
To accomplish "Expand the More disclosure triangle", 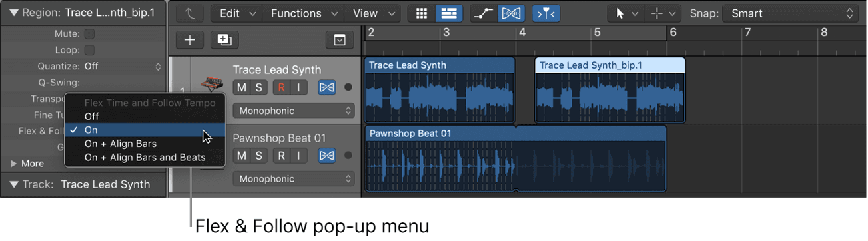I will pos(14,163).
